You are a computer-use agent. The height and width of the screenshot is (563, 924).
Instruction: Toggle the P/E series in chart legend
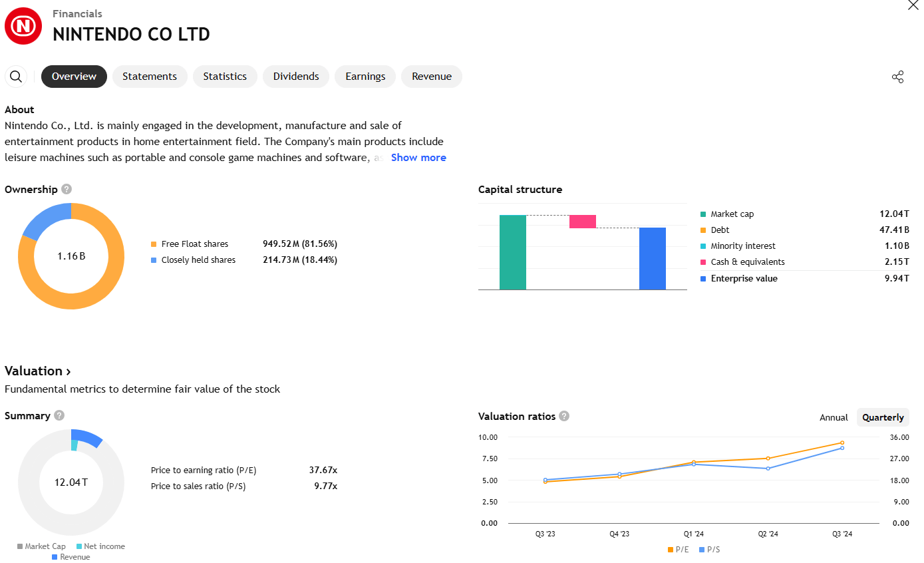pyautogui.click(x=678, y=550)
